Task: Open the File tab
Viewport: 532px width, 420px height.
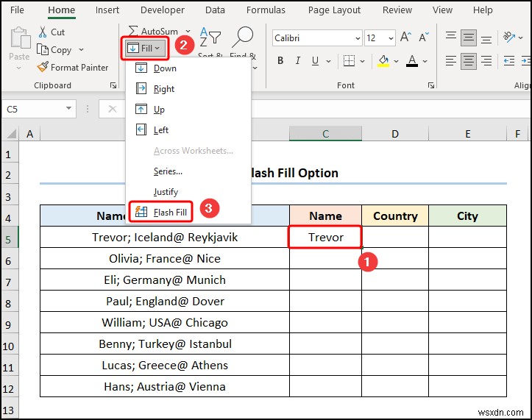Action: point(17,10)
